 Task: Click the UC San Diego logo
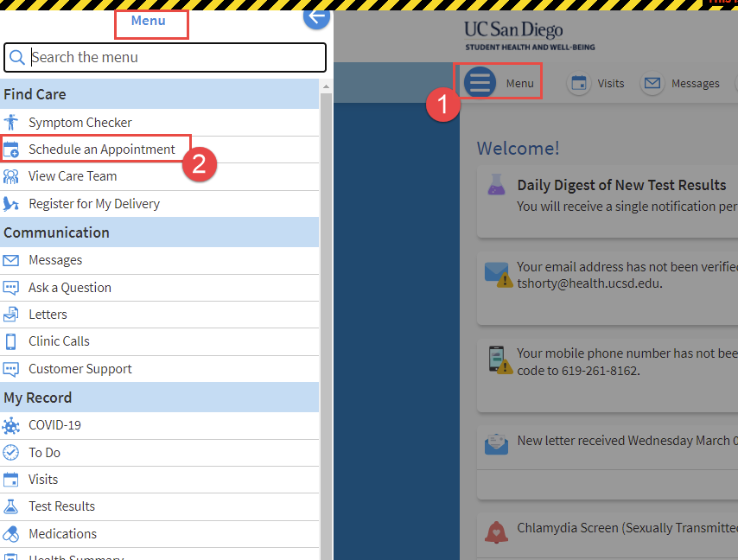click(530, 35)
